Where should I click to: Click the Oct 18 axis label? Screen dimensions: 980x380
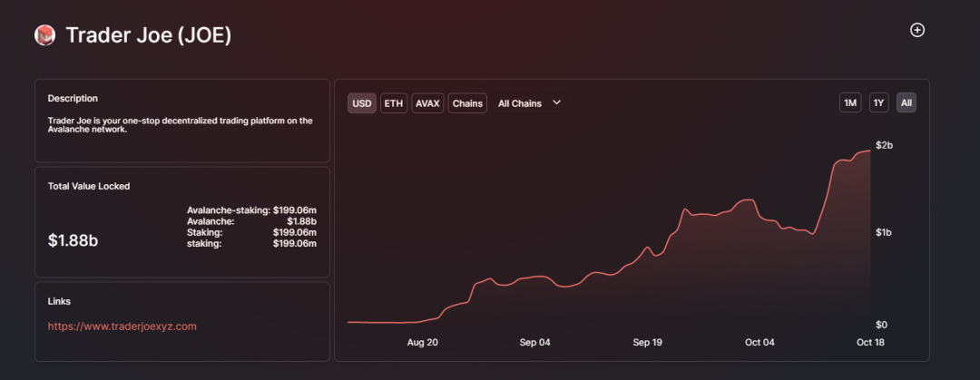pyautogui.click(x=870, y=343)
